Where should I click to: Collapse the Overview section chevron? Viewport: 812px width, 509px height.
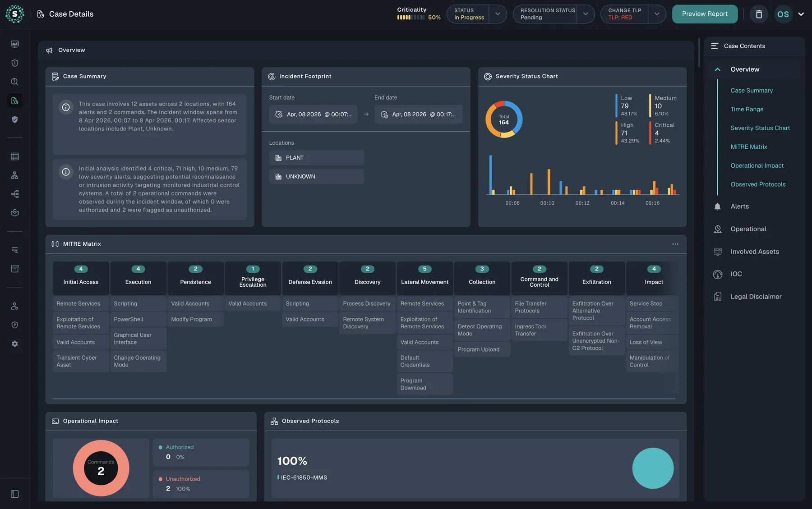[x=717, y=69]
